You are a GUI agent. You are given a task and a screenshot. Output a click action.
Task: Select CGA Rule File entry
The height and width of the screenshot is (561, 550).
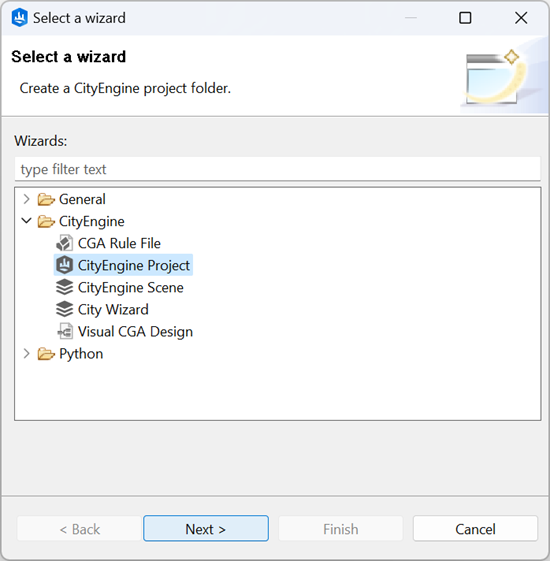tap(119, 243)
